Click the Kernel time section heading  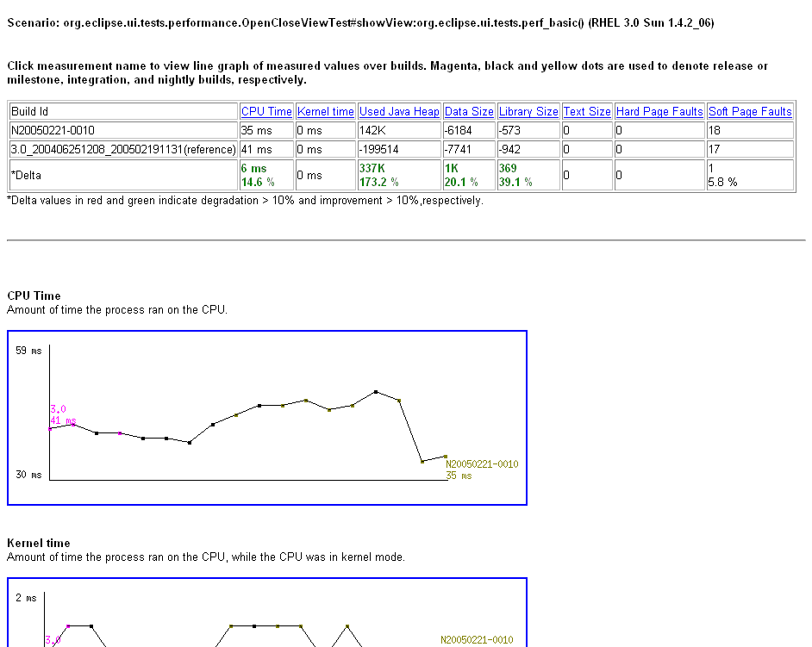point(38,543)
